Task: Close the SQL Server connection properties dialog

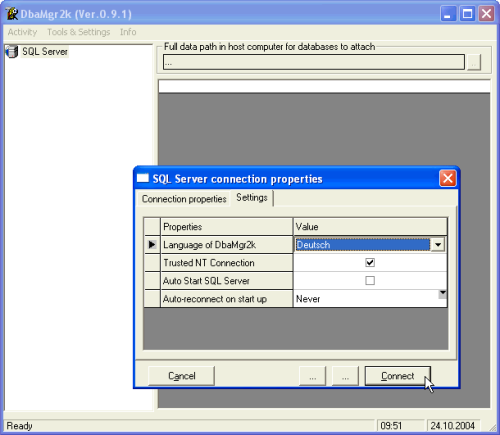Action: tap(448, 178)
